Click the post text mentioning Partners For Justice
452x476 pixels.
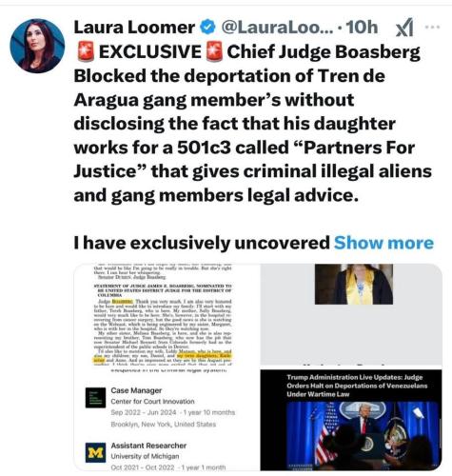click(253, 124)
